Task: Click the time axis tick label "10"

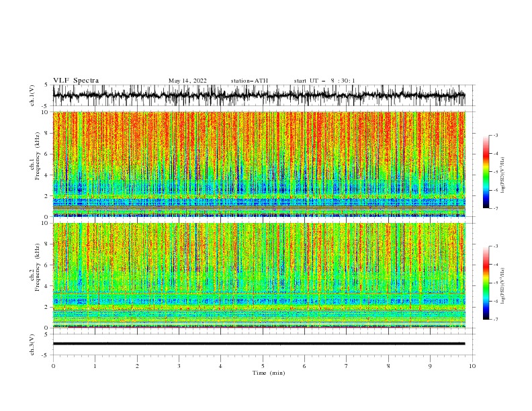Action: (x=472, y=366)
